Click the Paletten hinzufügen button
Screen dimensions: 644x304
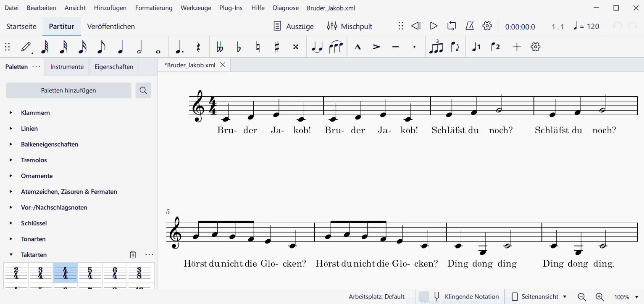[68, 90]
